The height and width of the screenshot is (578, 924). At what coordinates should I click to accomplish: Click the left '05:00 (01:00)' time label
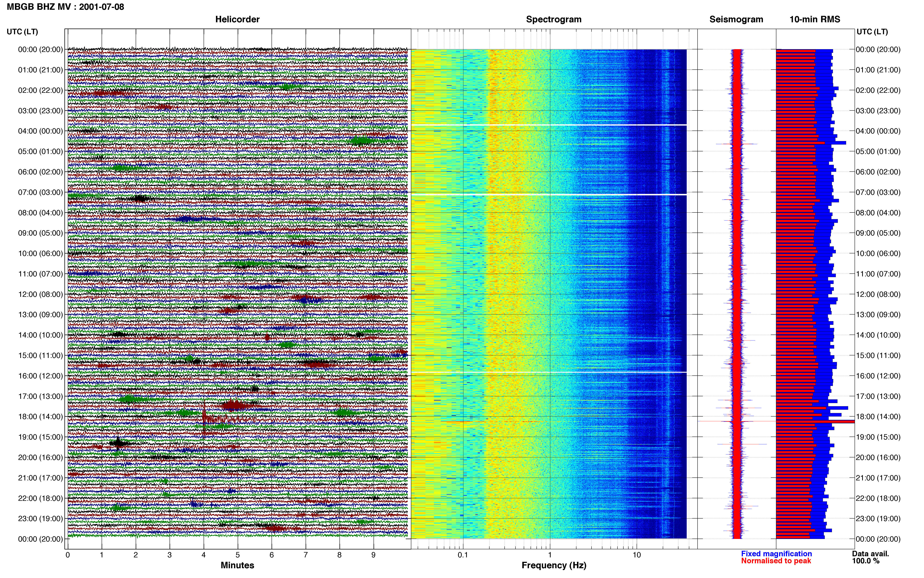pyautogui.click(x=41, y=151)
